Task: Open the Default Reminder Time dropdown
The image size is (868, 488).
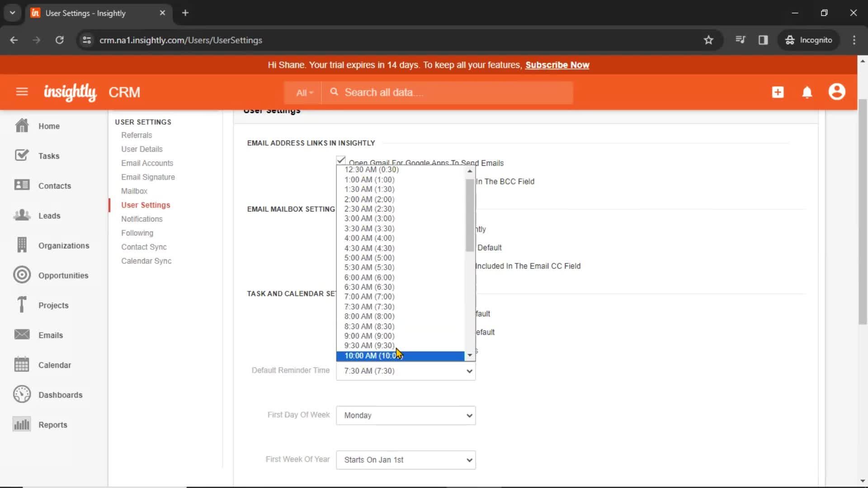Action: coord(406,371)
